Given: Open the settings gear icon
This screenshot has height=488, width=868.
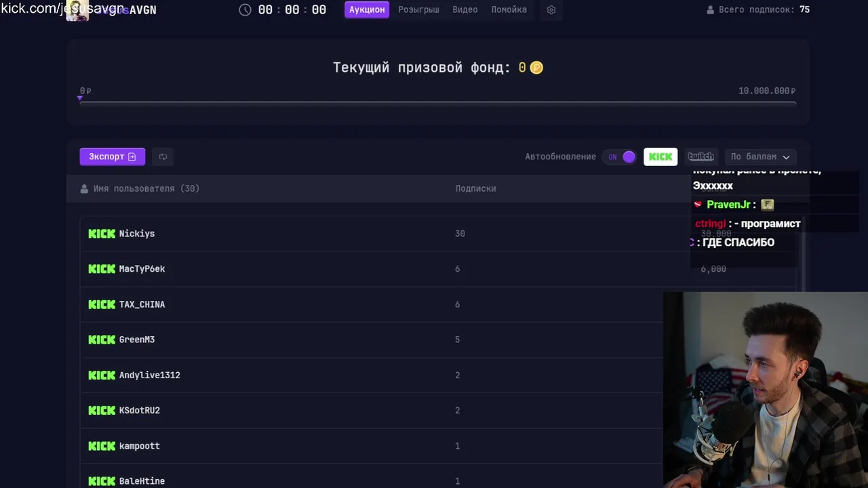Looking at the screenshot, I should coord(551,10).
